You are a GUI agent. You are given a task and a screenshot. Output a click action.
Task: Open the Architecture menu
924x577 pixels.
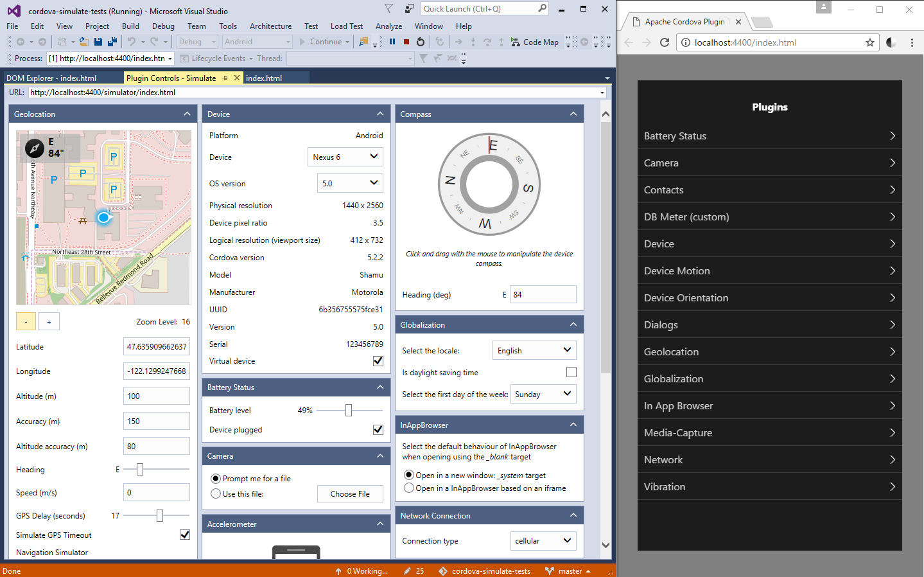pos(270,26)
